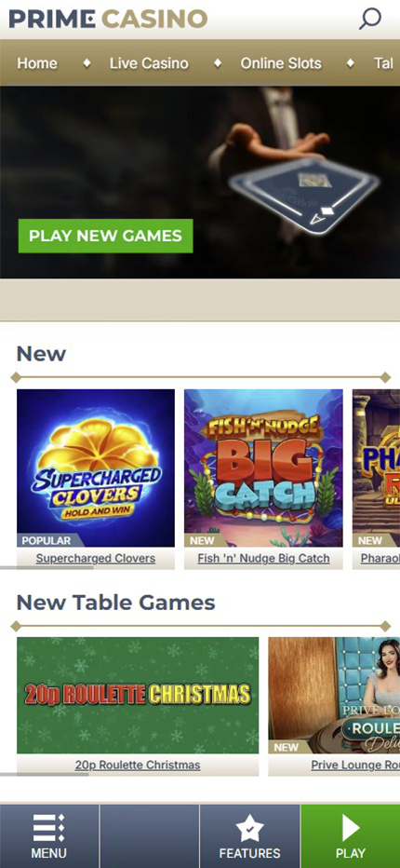Click the Prive Lounge Roulette link
This screenshot has width=400, height=868.
(355, 765)
